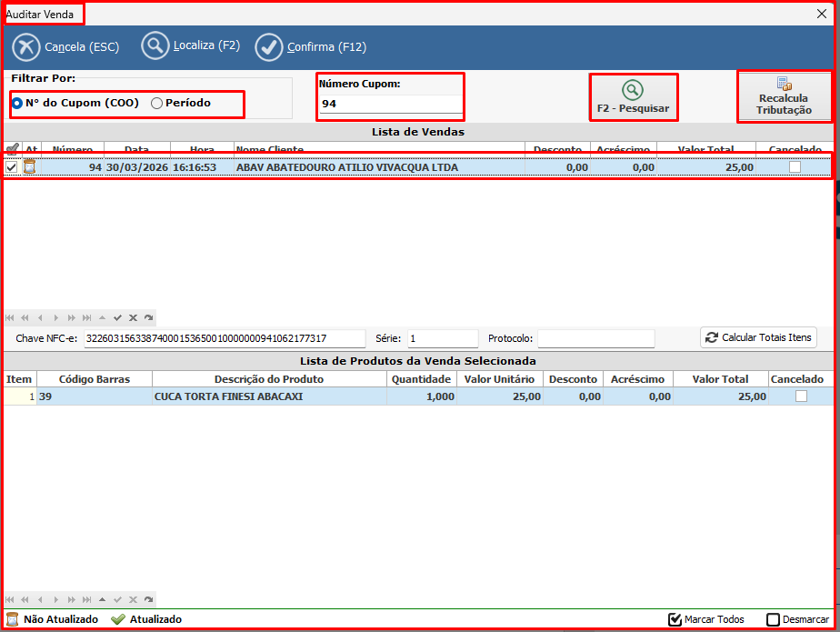Click into the Chave NFC-e text field

224,338
